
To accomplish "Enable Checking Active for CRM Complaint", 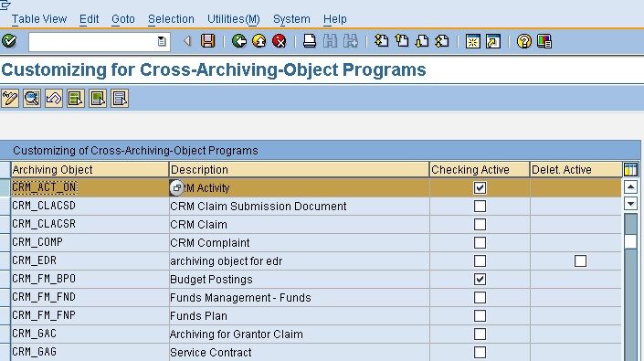I will pyautogui.click(x=480, y=243).
